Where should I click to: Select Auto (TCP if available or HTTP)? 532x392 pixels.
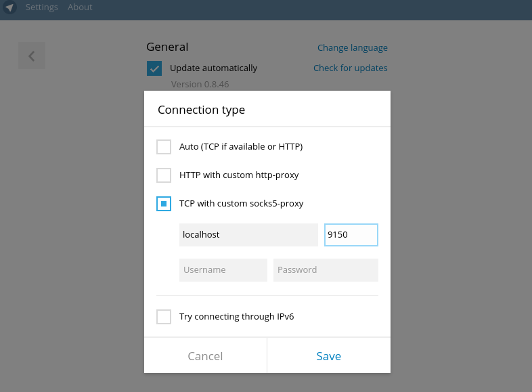click(164, 147)
